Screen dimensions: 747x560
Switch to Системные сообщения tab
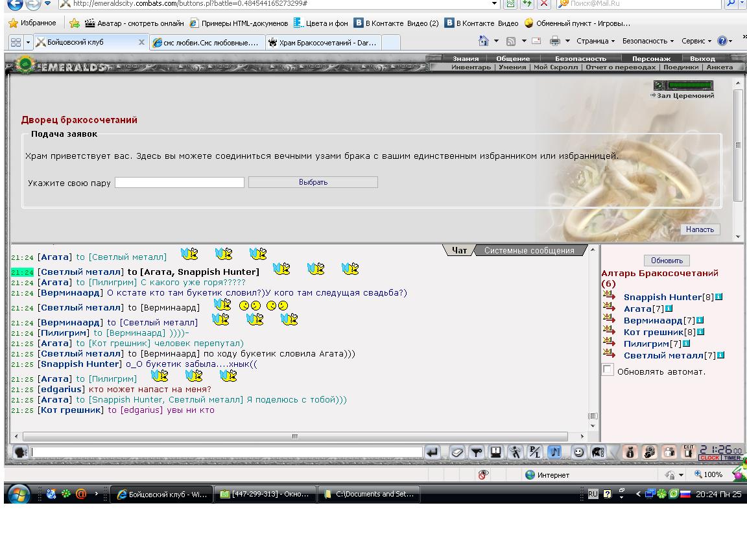pyautogui.click(x=529, y=250)
